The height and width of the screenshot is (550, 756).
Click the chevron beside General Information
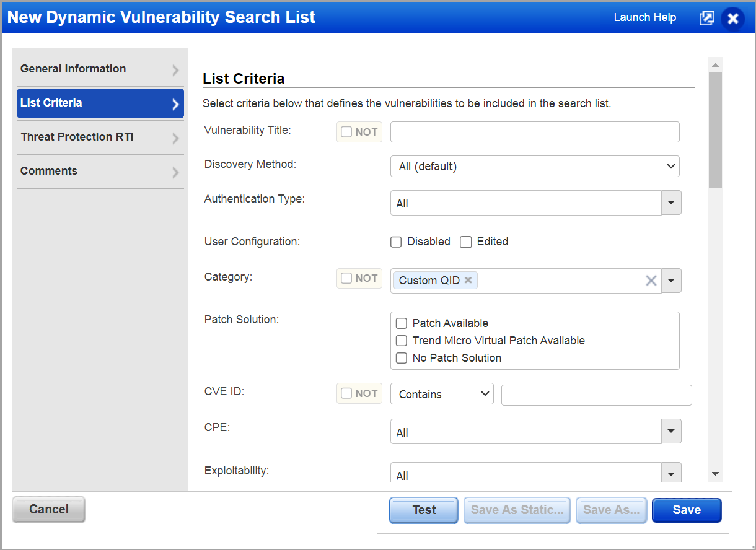pos(175,70)
